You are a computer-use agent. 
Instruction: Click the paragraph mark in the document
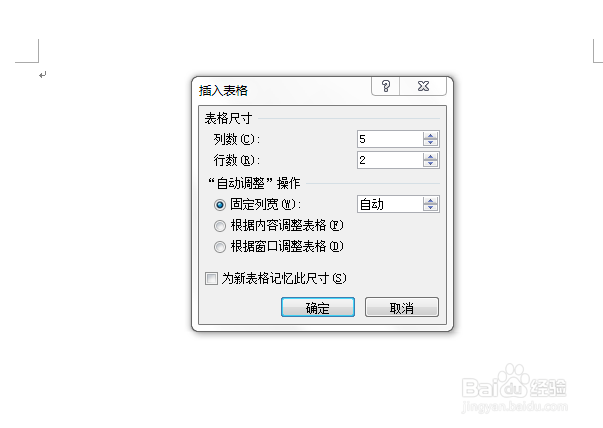pos(43,75)
